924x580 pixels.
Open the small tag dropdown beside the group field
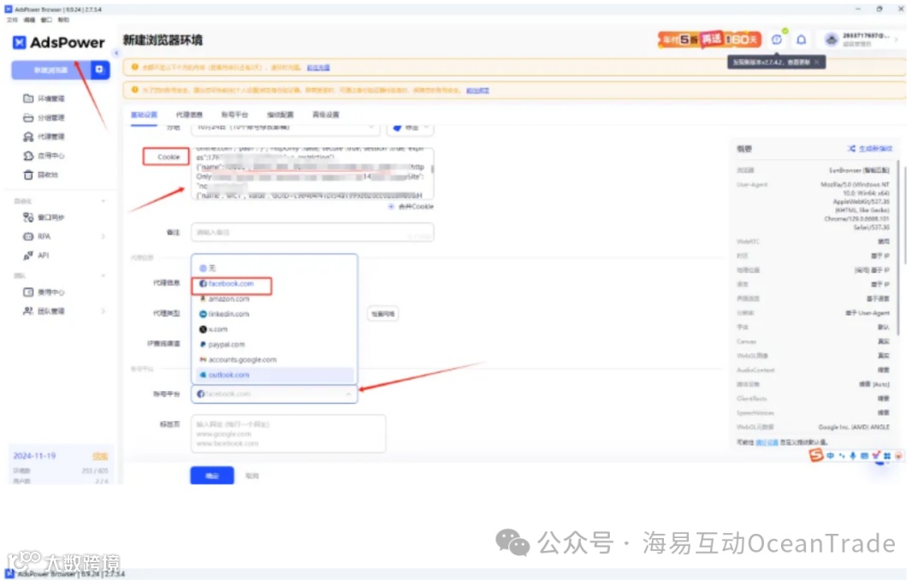click(410, 127)
